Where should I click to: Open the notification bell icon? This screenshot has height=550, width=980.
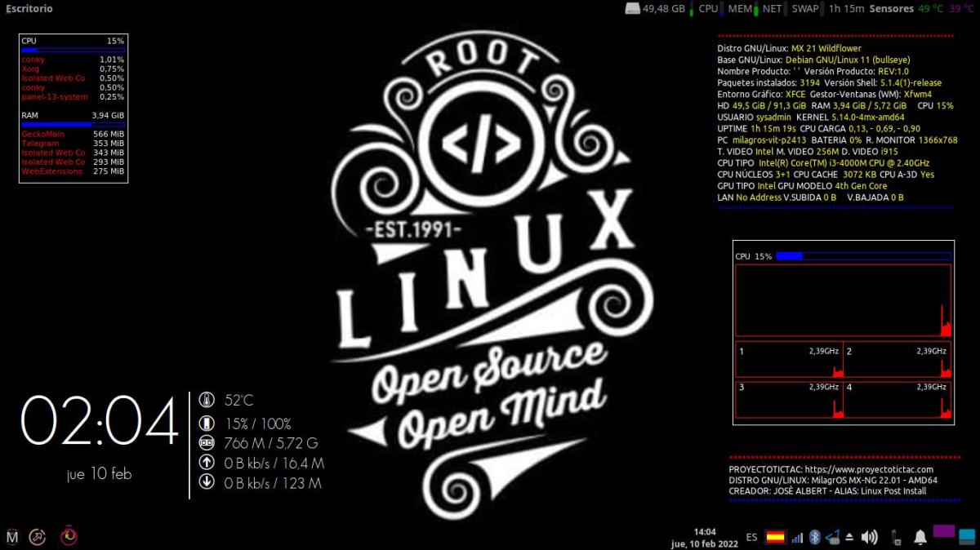click(920, 537)
